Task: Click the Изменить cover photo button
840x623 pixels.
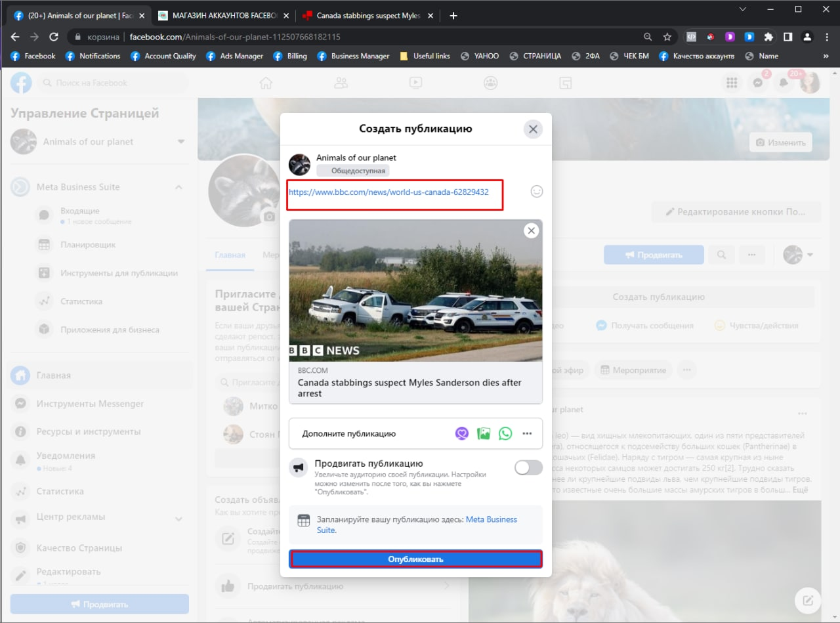Action: tap(781, 142)
